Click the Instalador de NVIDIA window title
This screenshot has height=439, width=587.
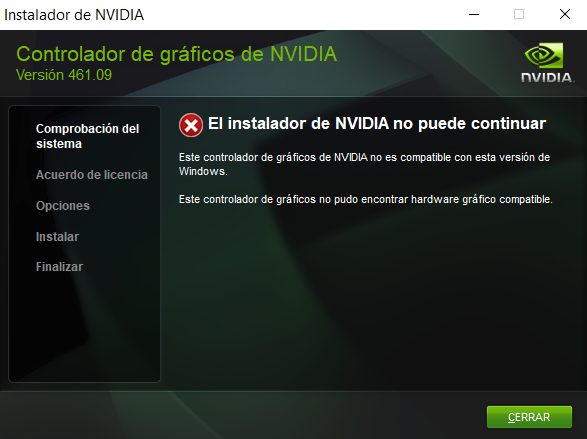[x=74, y=15]
